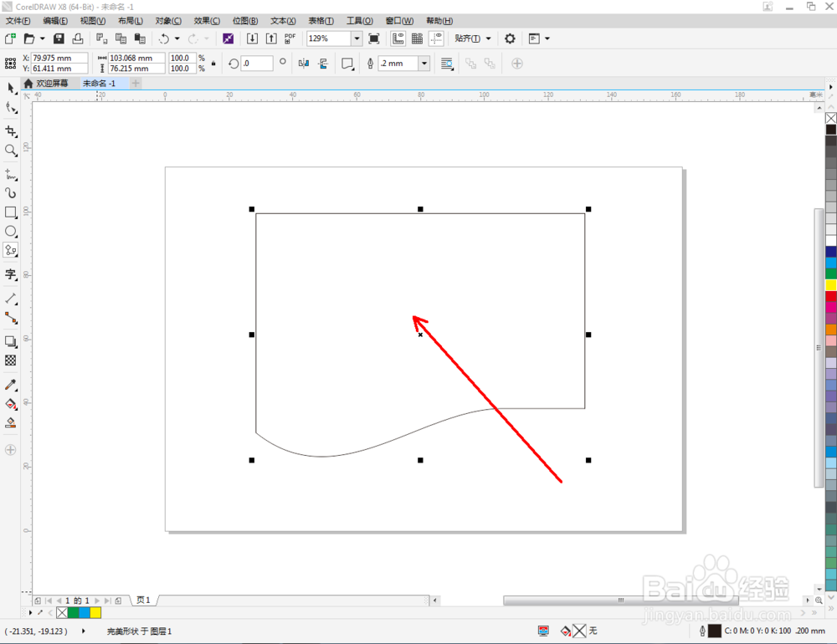Viewport: 837px width, 644px height.
Task: Expand undo history dropdown arrow
Action: point(177,38)
